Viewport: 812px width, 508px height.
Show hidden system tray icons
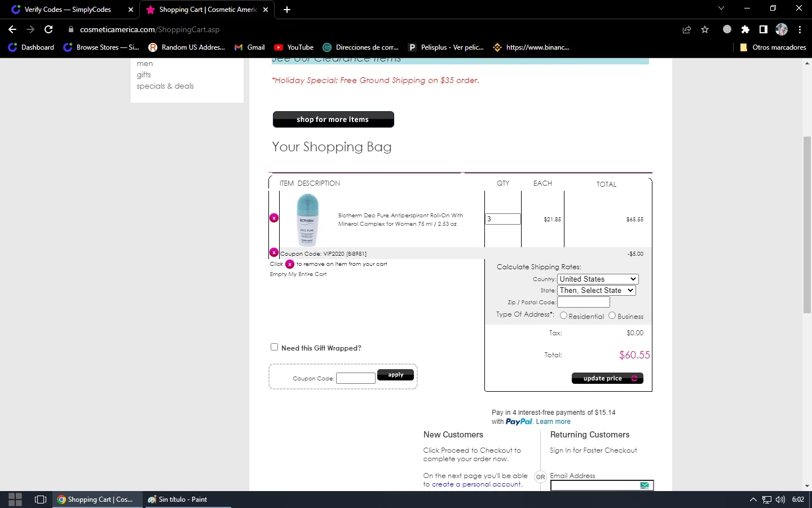(x=753, y=500)
